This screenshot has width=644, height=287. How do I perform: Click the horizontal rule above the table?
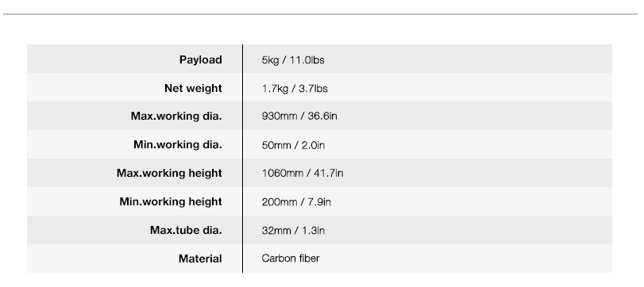[320, 14]
